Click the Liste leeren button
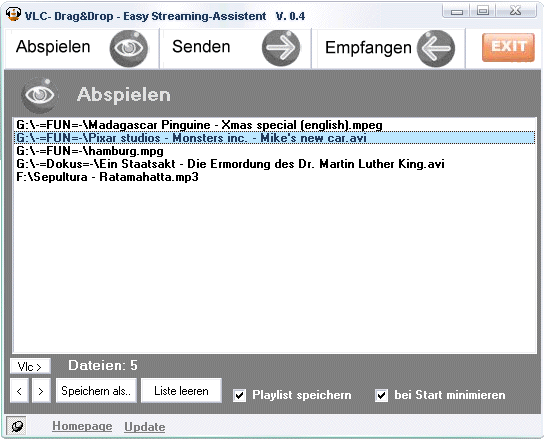 [181, 391]
